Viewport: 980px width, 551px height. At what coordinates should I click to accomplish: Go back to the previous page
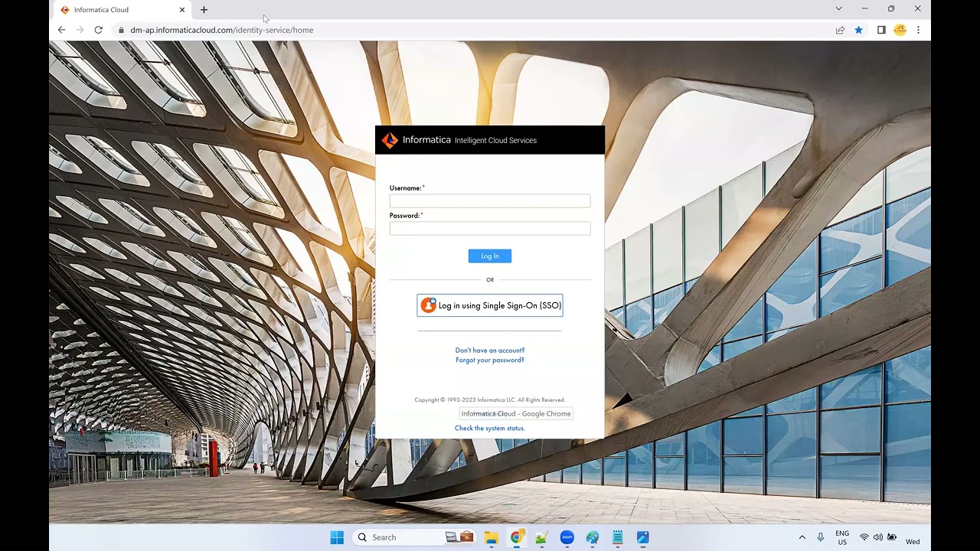pyautogui.click(x=62, y=30)
